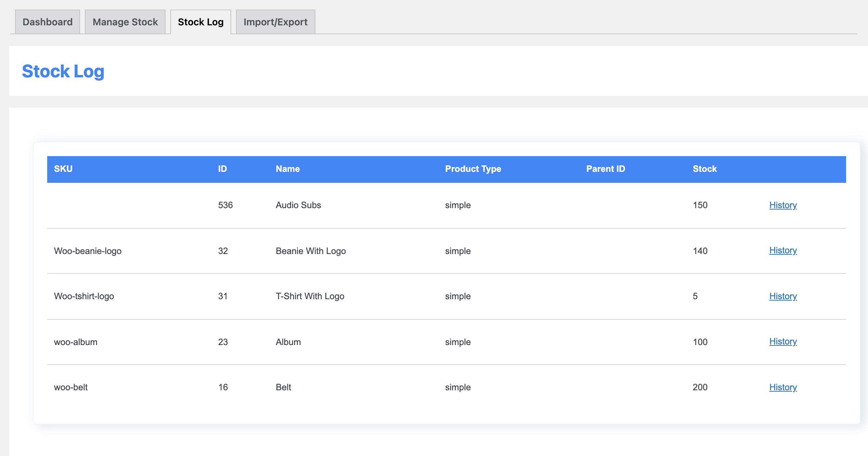Click the Audio Subs product name

pyautogui.click(x=298, y=205)
